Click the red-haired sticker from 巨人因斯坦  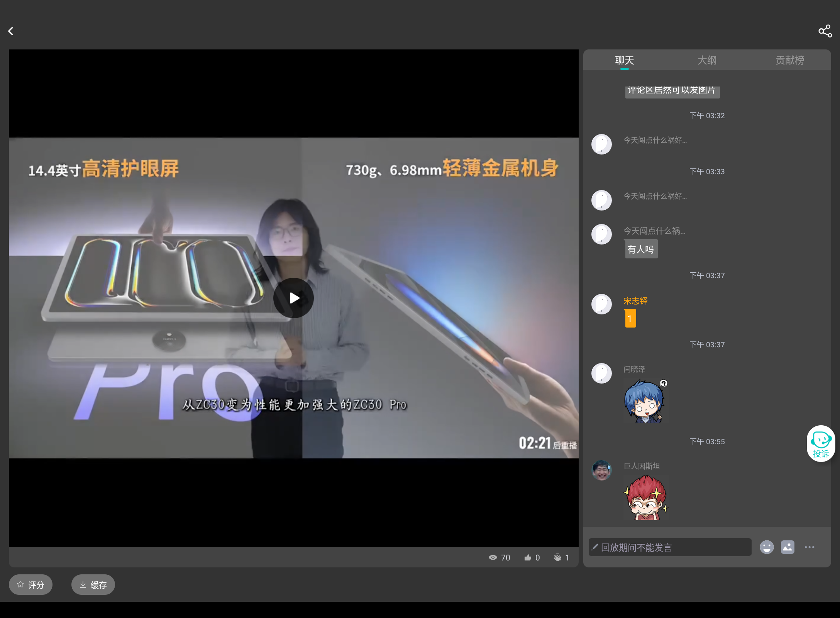[x=646, y=498]
